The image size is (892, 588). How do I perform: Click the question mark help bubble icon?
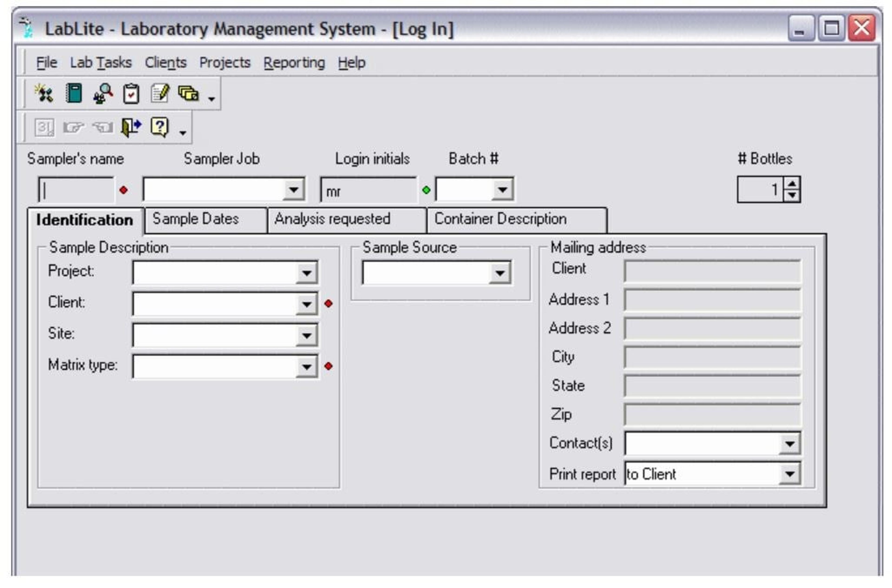click(x=160, y=127)
